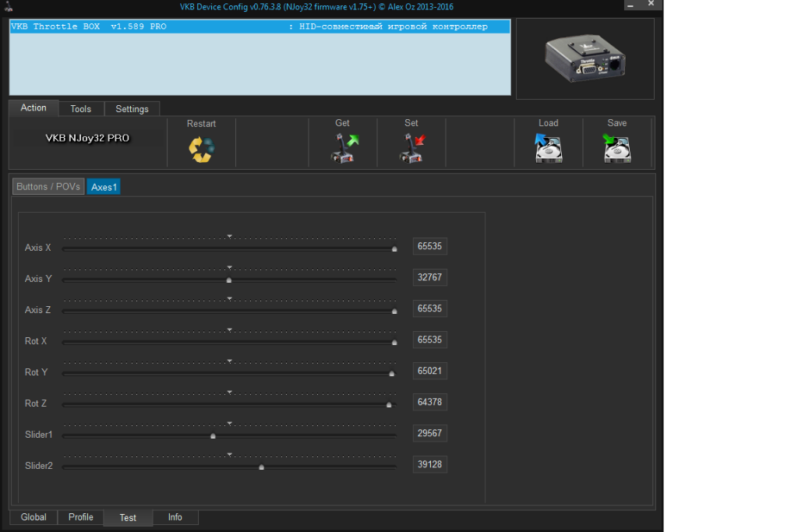Image resolution: width=798 pixels, height=532 pixels.
Task: Click the Rot X slider handle
Action: [394, 343]
